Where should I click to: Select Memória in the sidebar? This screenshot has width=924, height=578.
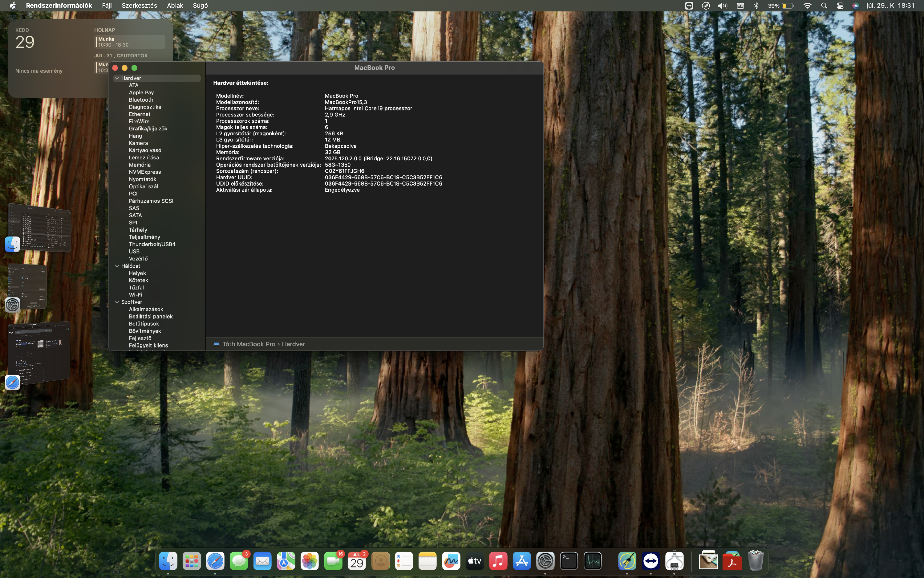point(140,165)
